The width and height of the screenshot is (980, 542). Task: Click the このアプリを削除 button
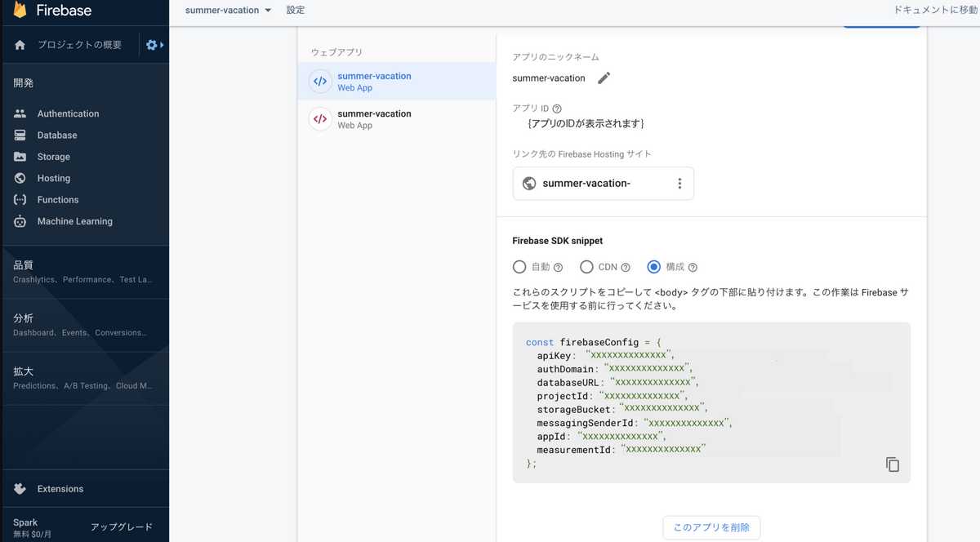pyautogui.click(x=711, y=527)
